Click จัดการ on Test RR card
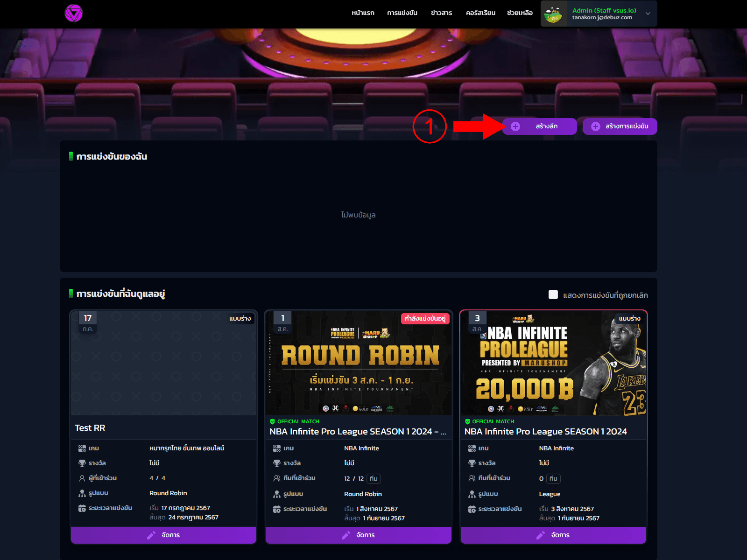Image resolution: width=747 pixels, height=560 pixels. pyautogui.click(x=163, y=535)
